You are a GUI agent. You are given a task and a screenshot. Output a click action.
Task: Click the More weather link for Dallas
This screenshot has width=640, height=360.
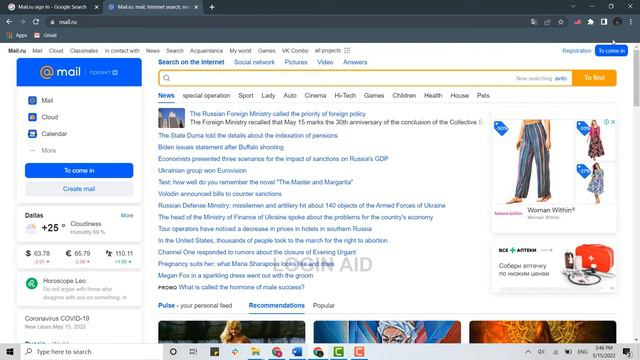pyautogui.click(x=127, y=215)
